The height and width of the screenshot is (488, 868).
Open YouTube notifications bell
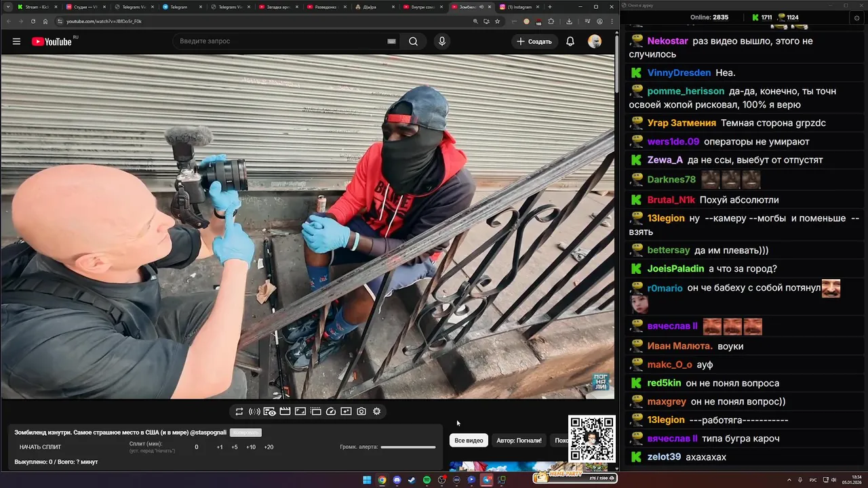tap(570, 41)
